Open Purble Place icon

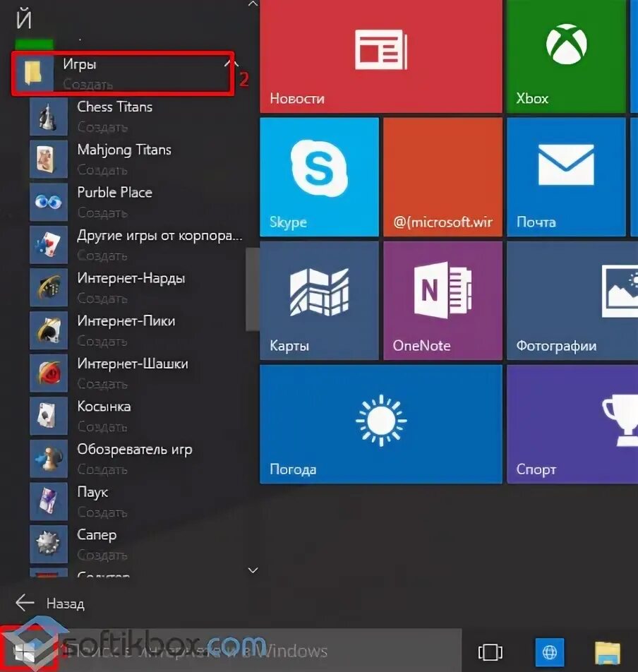pos(49,203)
